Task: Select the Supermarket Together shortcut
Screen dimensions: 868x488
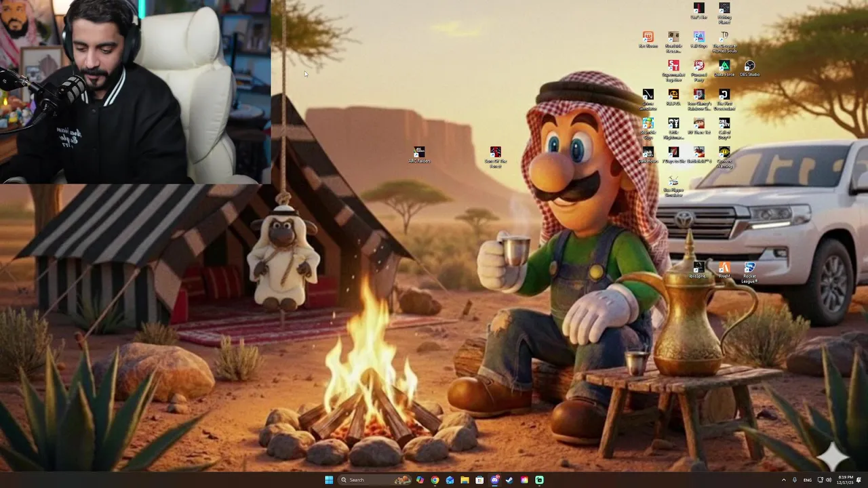Action: point(673,70)
